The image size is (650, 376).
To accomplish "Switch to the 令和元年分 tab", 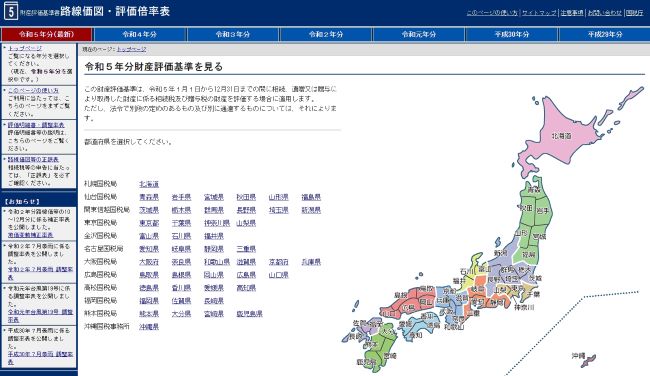I will [419, 34].
